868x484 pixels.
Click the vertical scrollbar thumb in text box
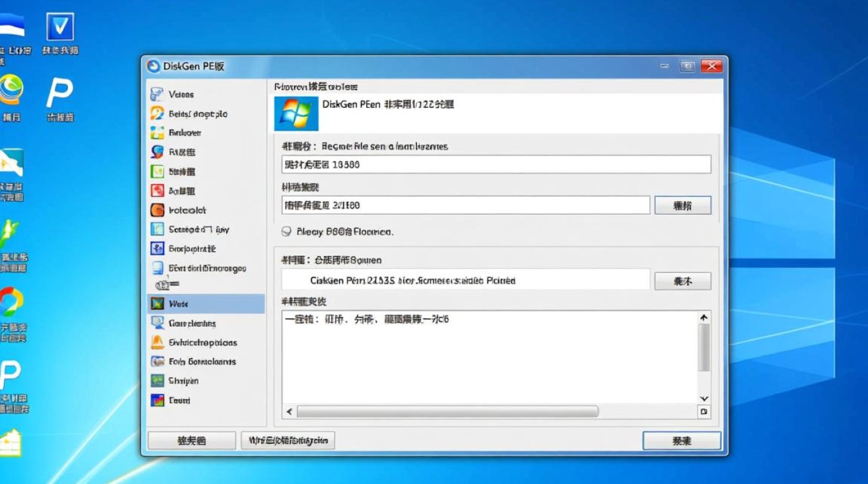click(704, 348)
